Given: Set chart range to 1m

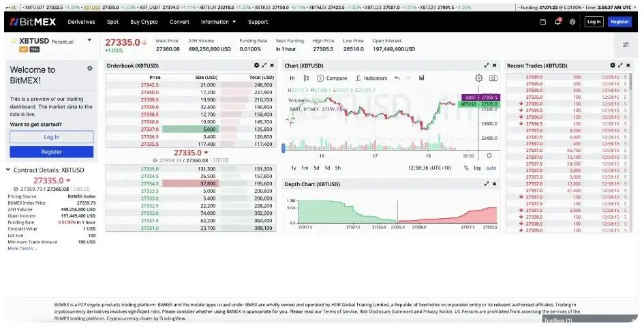Looking at the screenshot, I should (305, 168).
